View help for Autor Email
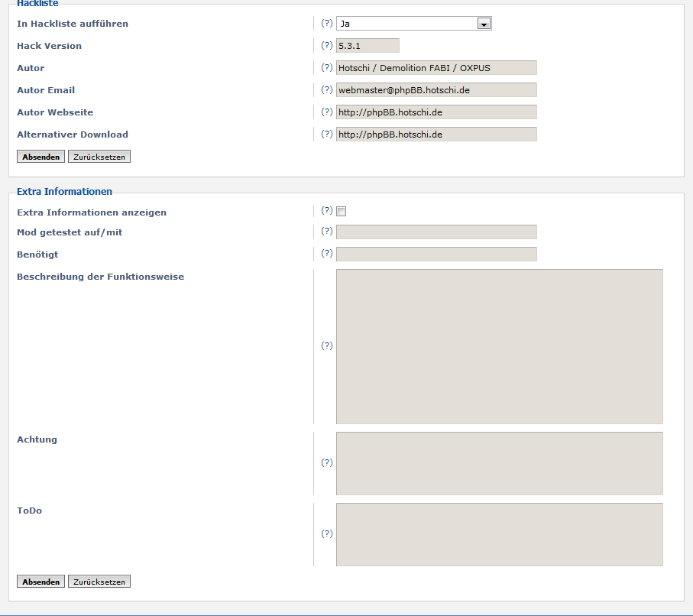 tap(327, 89)
